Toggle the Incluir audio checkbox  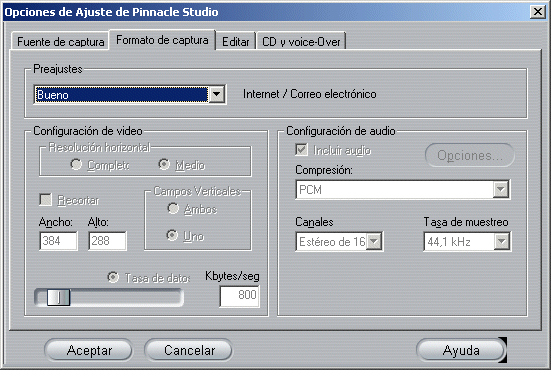[x=301, y=150]
